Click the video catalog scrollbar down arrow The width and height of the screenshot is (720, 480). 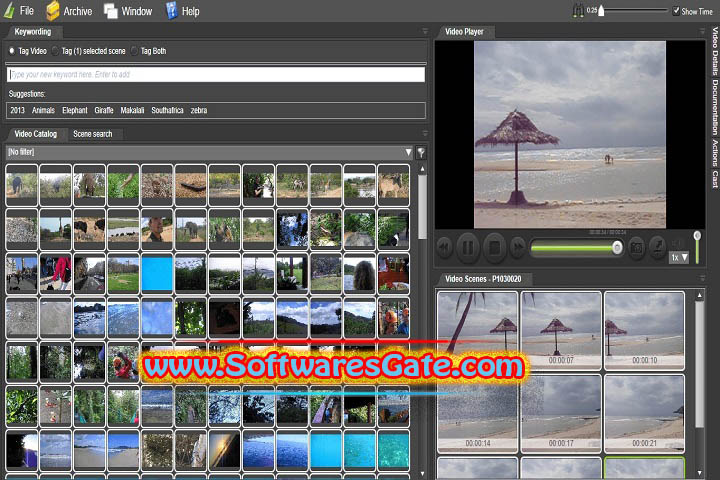coord(422,474)
